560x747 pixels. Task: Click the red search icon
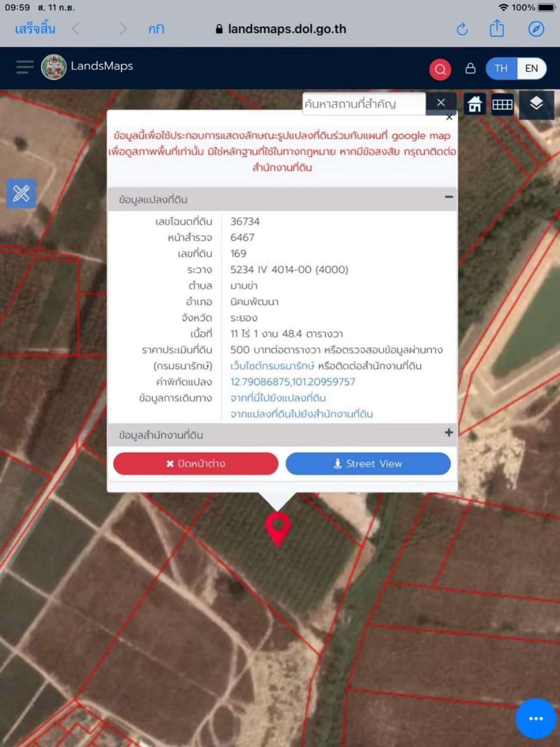(x=440, y=69)
